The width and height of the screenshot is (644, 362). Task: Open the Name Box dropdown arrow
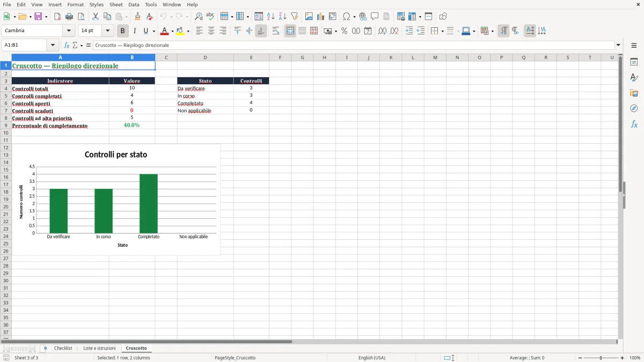click(53, 46)
